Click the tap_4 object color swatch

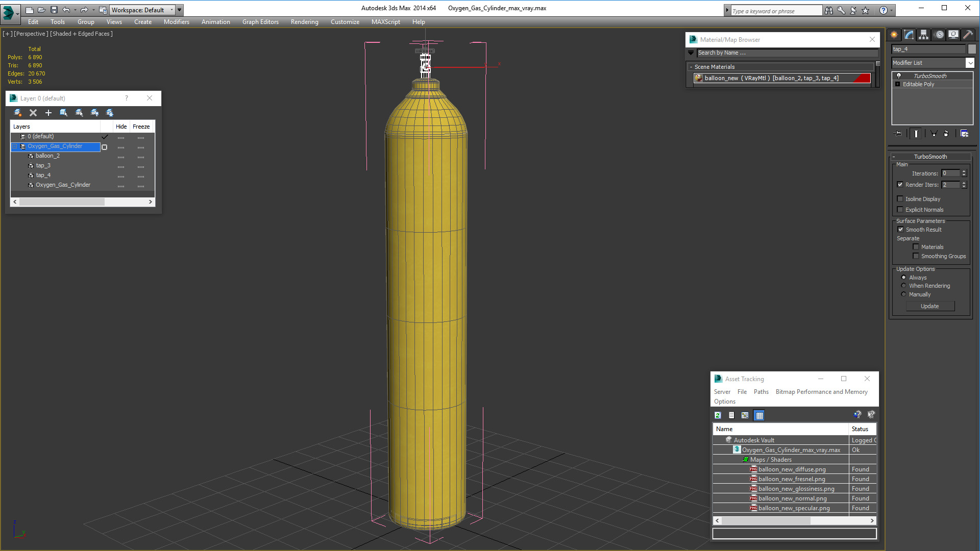pyautogui.click(x=972, y=49)
